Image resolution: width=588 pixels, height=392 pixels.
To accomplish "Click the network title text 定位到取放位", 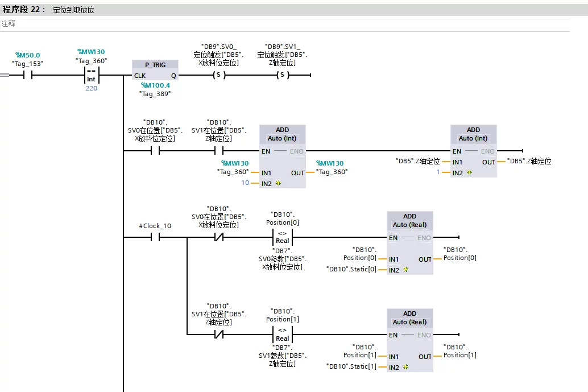I will tap(73, 10).
